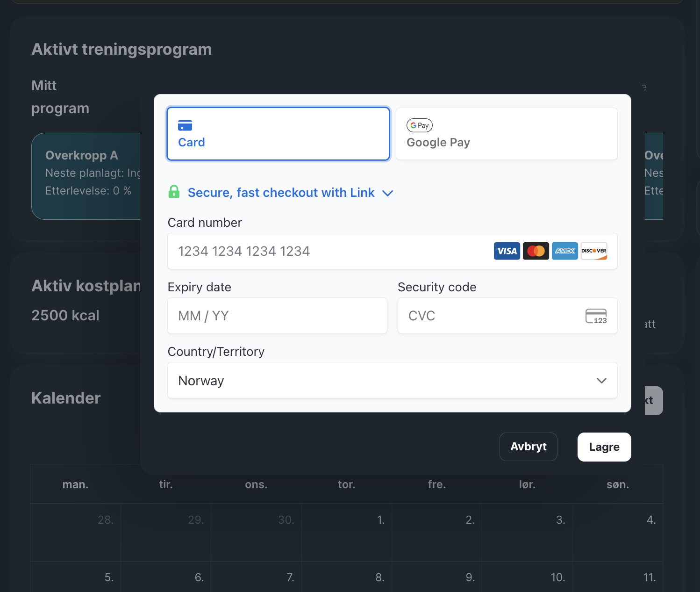Screen dimensions: 700x592
Task: Focus the Card number field
Action: 393,251
